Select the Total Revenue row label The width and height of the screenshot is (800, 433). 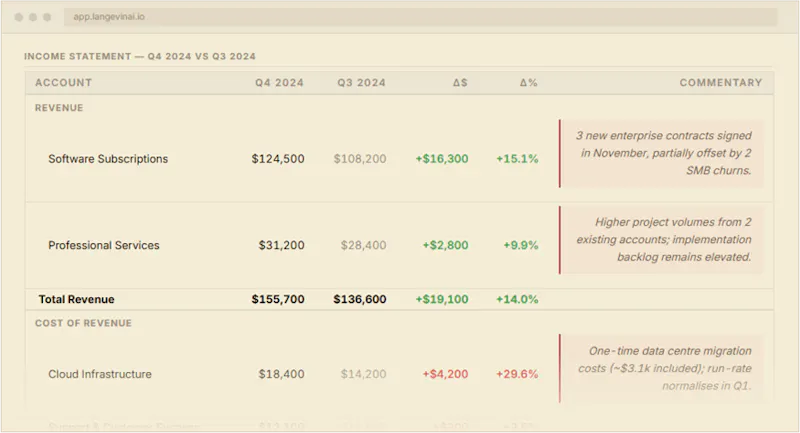click(77, 299)
